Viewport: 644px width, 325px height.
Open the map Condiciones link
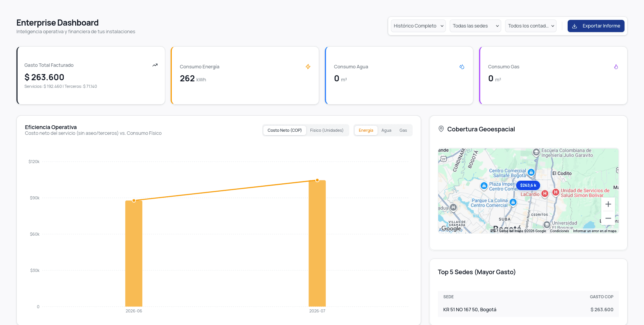pyautogui.click(x=559, y=231)
